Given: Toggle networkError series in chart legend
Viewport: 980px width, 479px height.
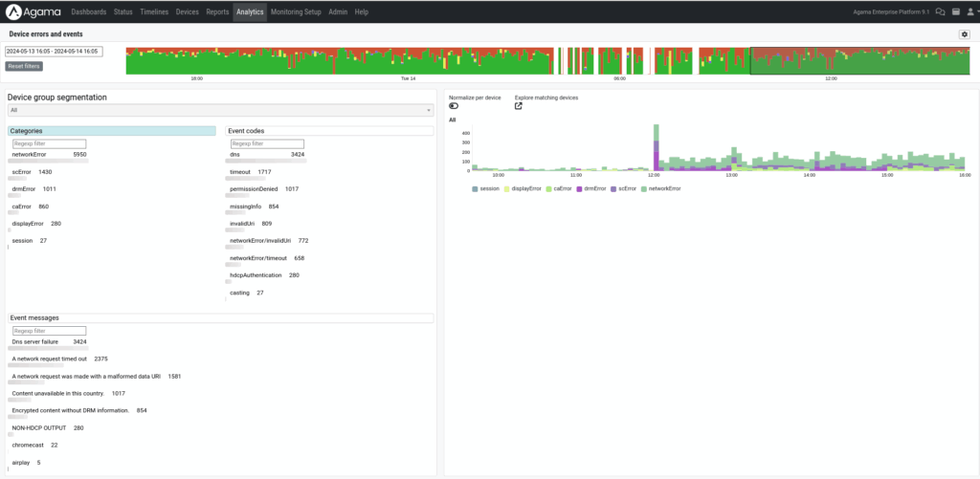Looking at the screenshot, I should [x=661, y=188].
